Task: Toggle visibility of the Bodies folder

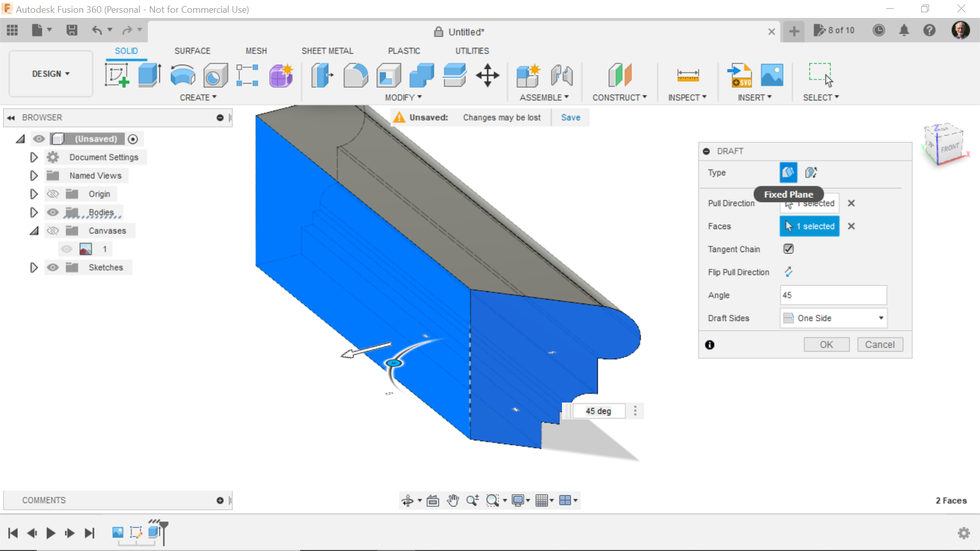Action: click(53, 212)
